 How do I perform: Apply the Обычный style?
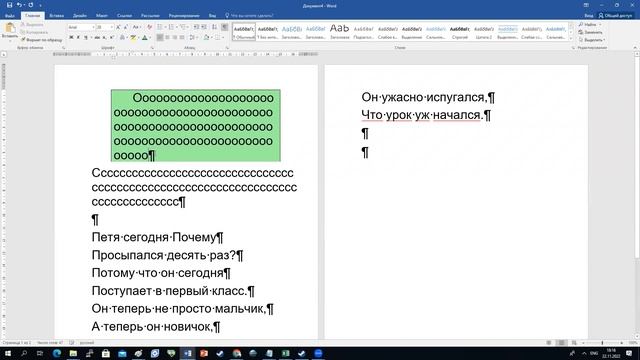click(x=244, y=31)
